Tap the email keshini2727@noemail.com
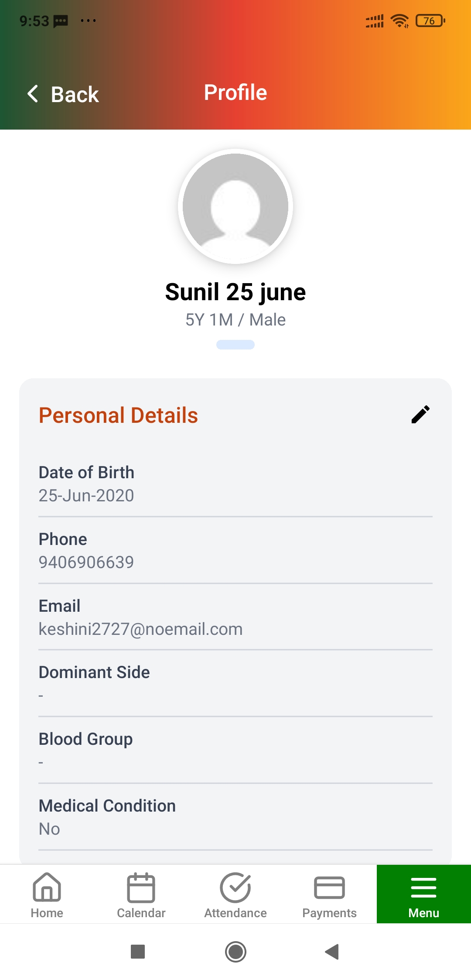The image size is (471, 980). tap(140, 629)
